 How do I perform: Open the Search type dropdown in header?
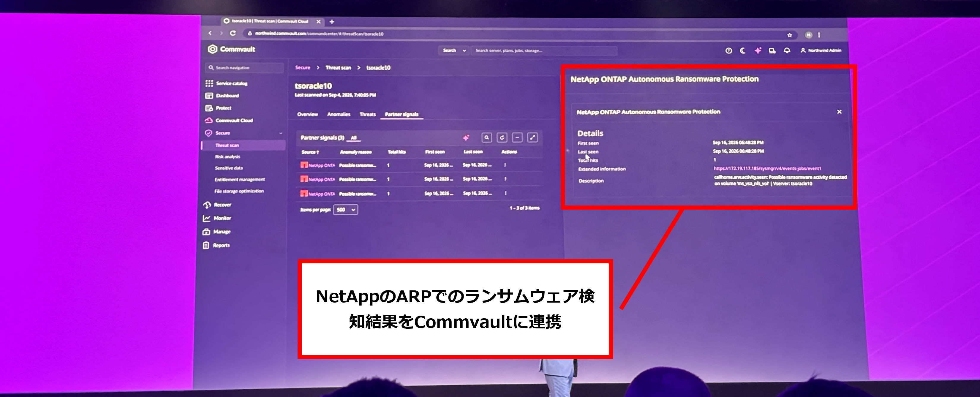(454, 50)
